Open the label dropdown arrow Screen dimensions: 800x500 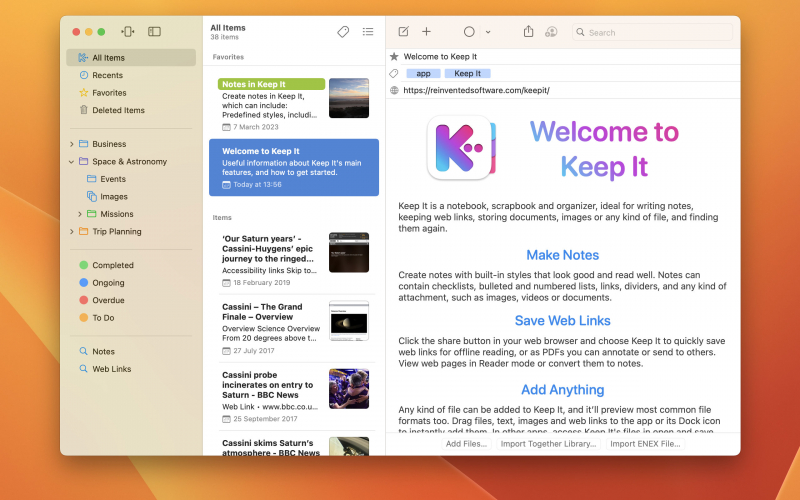click(488, 32)
